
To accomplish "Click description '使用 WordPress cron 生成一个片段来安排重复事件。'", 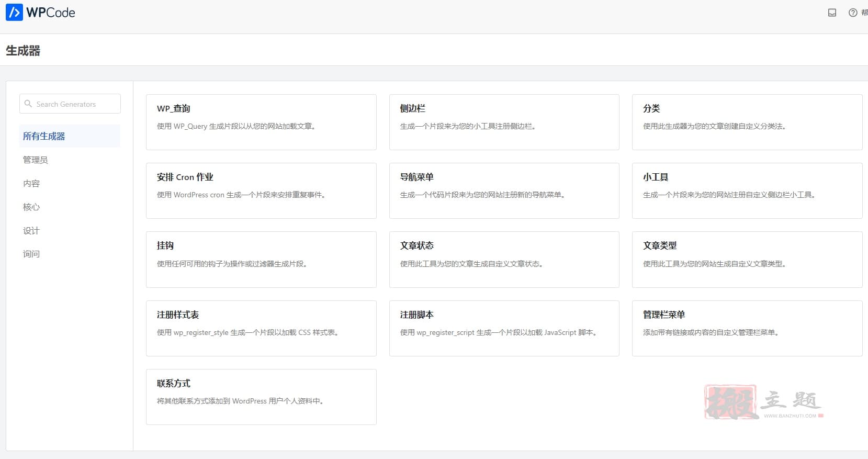I will pyautogui.click(x=241, y=195).
